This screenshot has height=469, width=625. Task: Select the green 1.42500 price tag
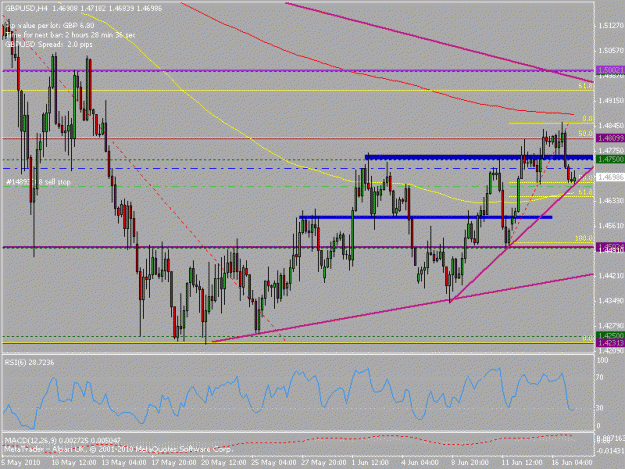[x=610, y=336]
